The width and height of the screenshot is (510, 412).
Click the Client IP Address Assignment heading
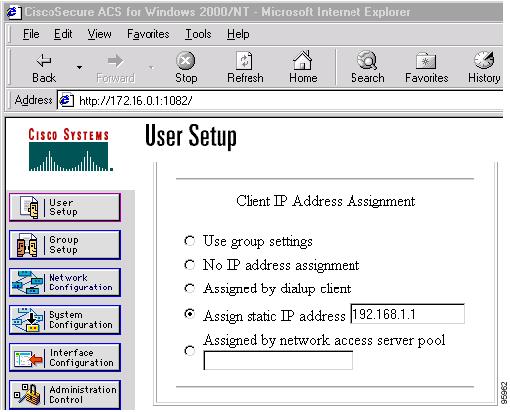click(325, 202)
